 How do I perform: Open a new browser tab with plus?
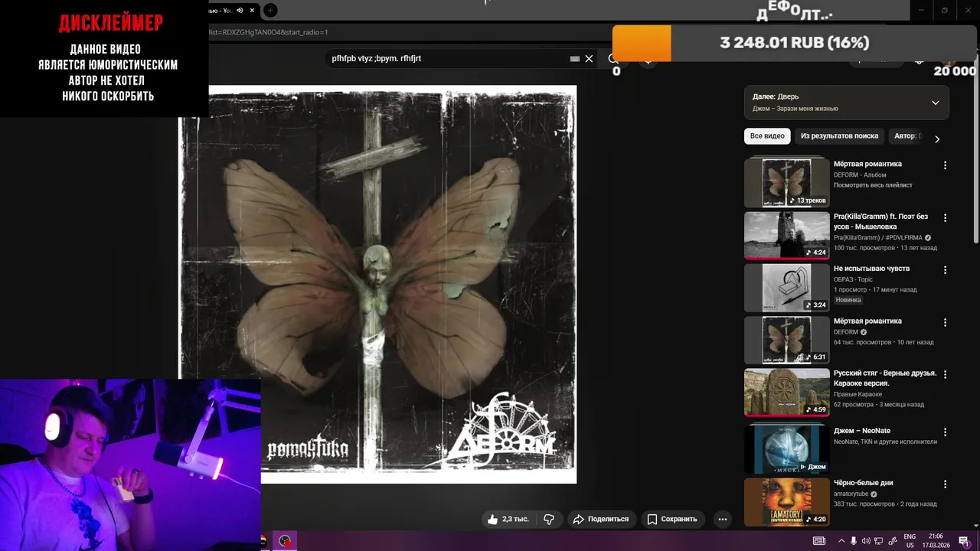270,10
